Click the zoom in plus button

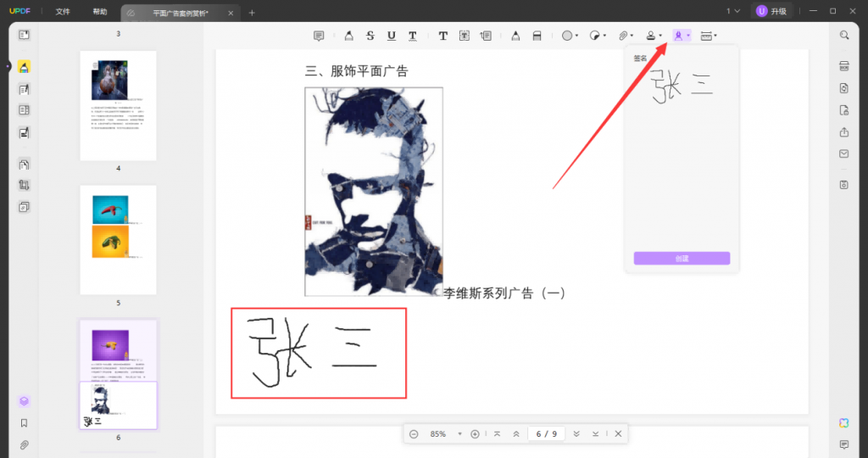click(475, 434)
